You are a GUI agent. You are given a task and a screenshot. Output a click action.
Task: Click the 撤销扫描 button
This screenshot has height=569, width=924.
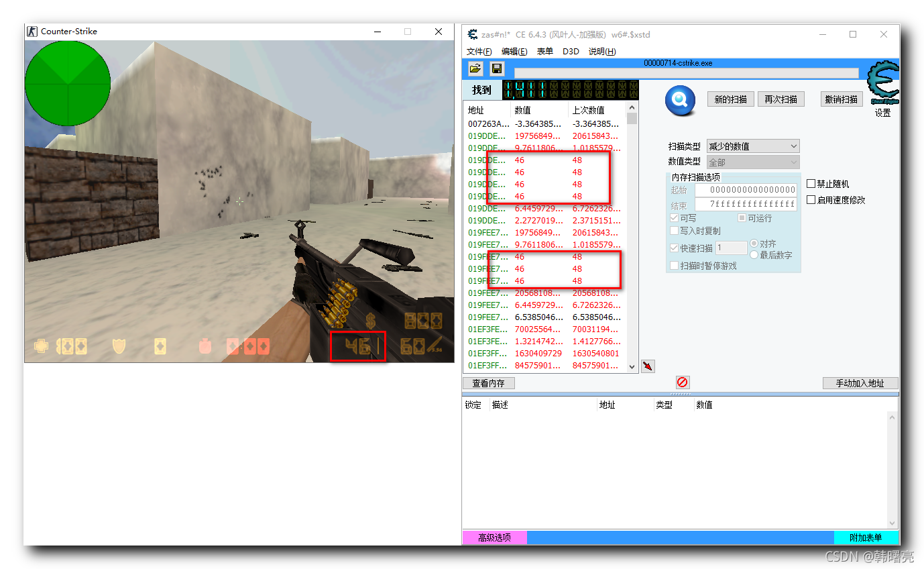click(x=841, y=99)
